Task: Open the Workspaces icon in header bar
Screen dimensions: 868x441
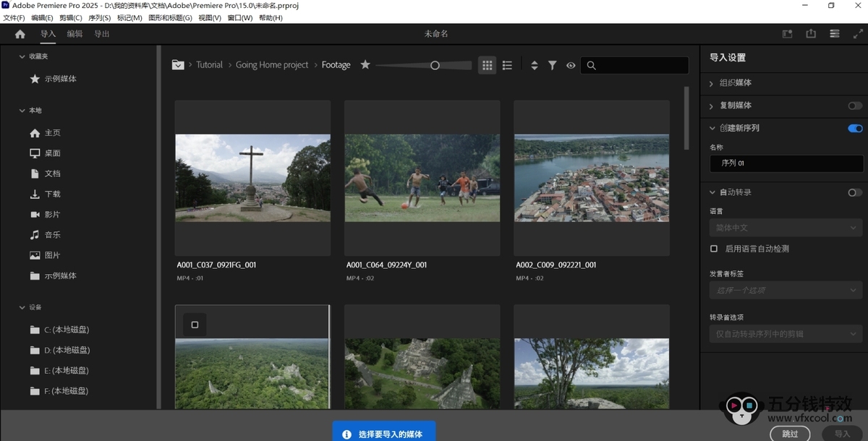Action: coord(788,34)
